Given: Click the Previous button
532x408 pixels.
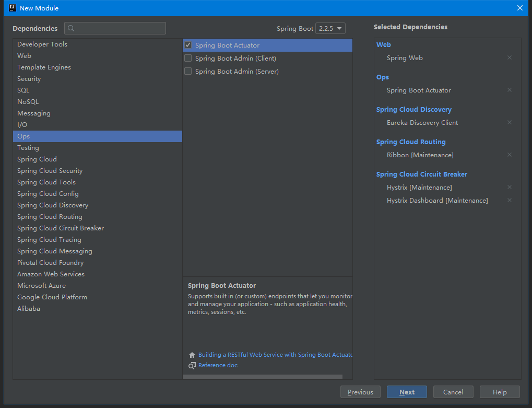Looking at the screenshot, I should tap(360, 392).
